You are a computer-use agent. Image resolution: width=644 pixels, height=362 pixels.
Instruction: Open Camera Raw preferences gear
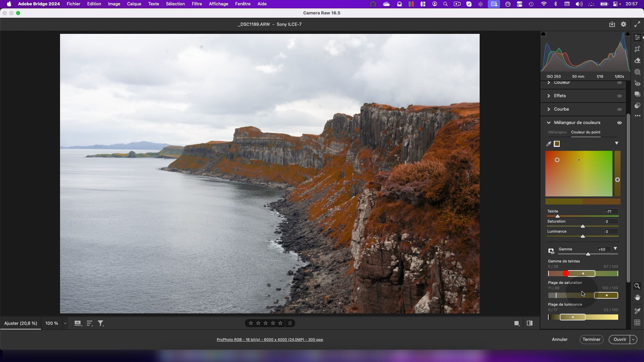tap(624, 24)
